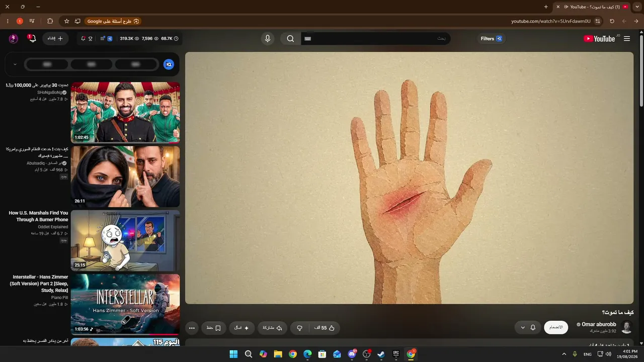Open the Chrome extensions puzzle icon
The height and width of the screenshot is (362, 644).
click(x=50, y=21)
